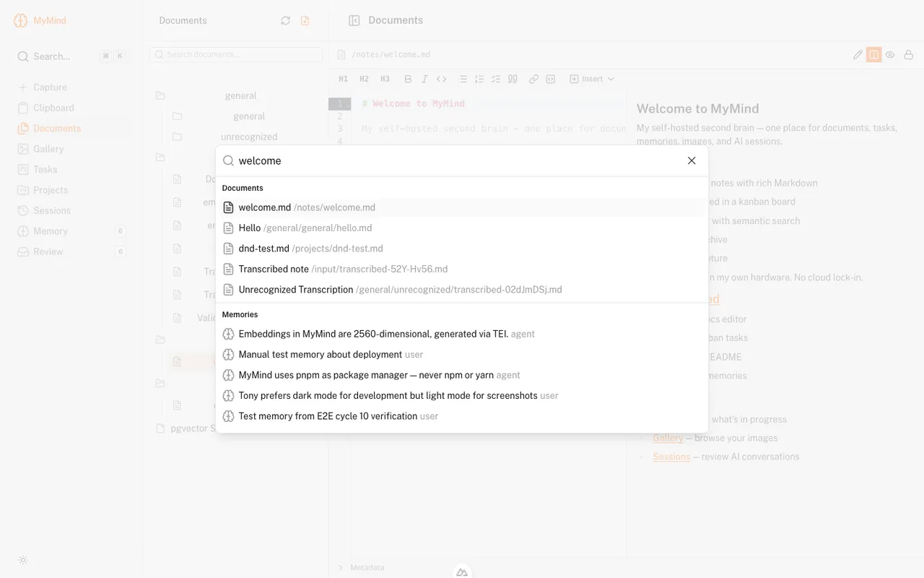
Task: Click the MyMind brain logo
Action: [21, 20]
